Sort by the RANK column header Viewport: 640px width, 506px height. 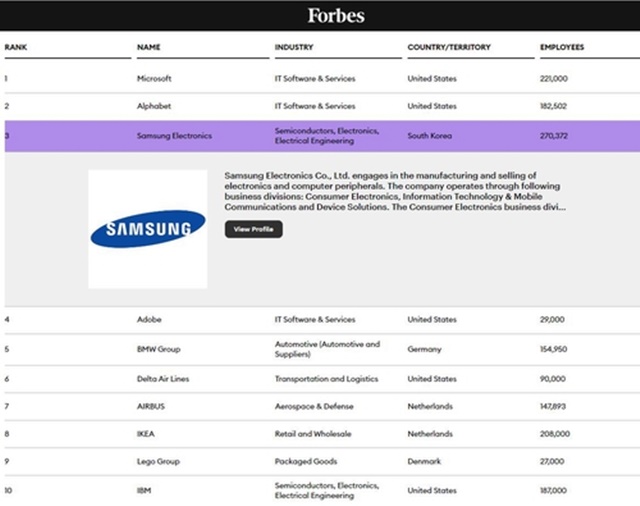pyautogui.click(x=16, y=47)
